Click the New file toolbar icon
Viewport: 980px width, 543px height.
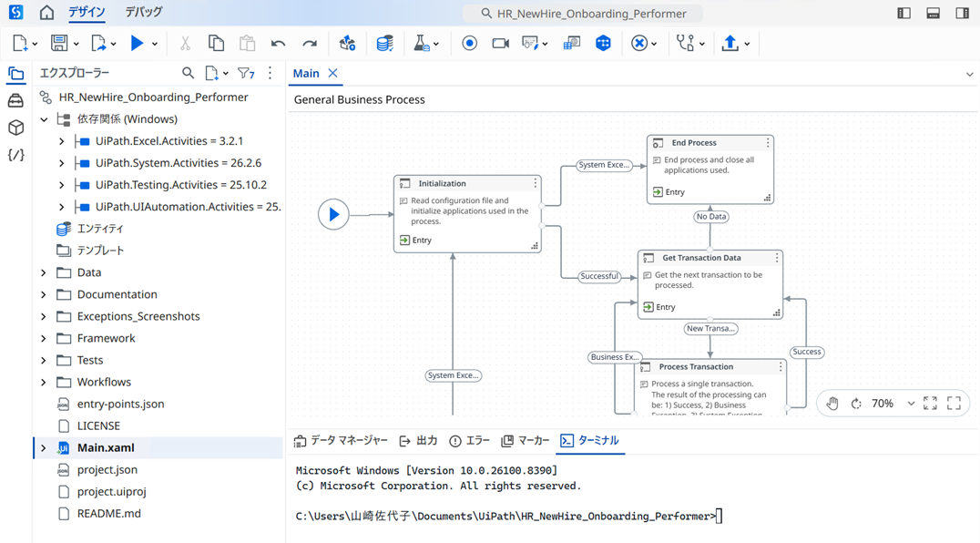(20, 43)
